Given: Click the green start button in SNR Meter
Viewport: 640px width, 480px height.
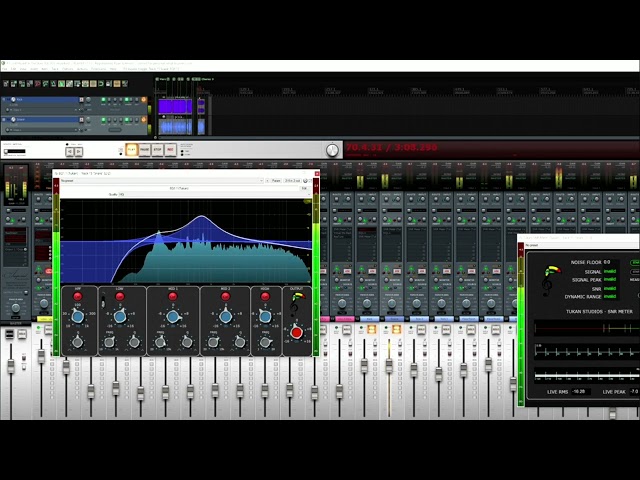Looking at the screenshot, I should tap(636, 262).
